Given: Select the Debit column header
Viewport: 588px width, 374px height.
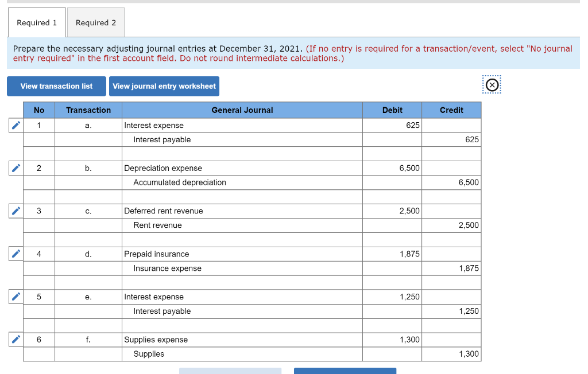Looking at the screenshot, I should click(x=392, y=110).
